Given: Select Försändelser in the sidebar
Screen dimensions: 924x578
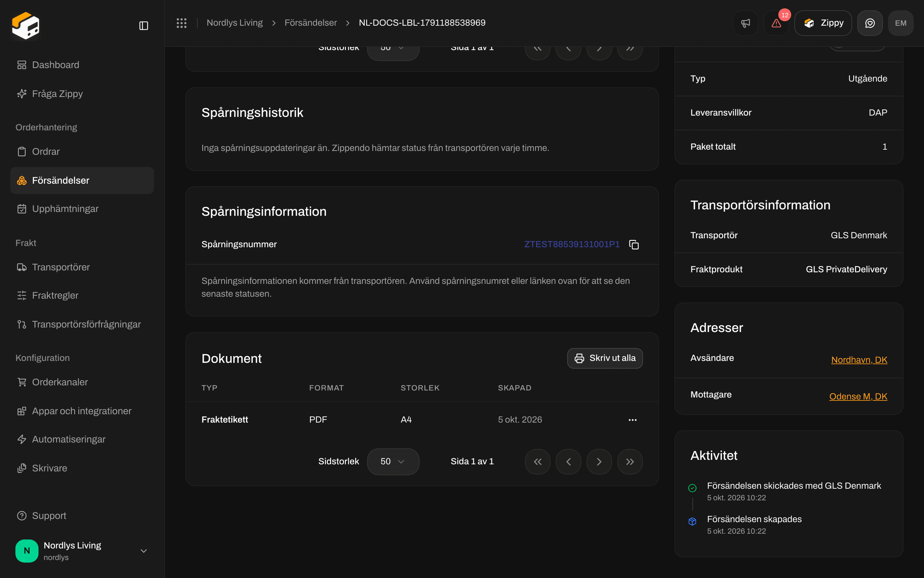Looking at the screenshot, I should click(82, 180).
